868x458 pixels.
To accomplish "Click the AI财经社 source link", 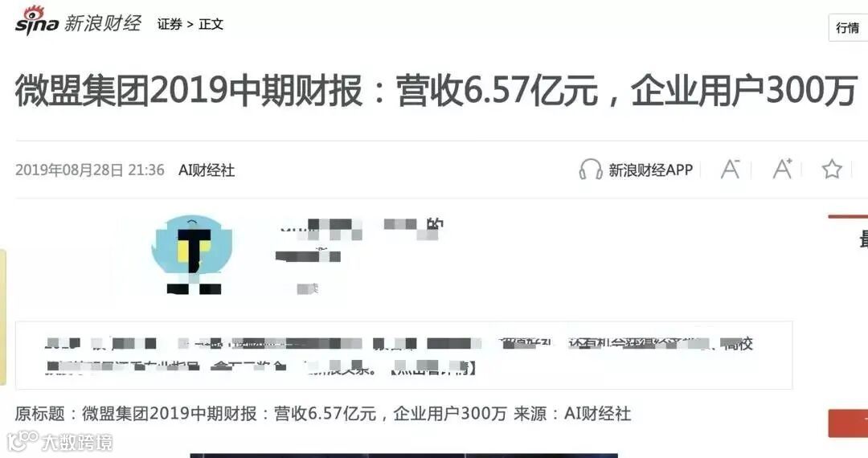I will coord(207,170).
